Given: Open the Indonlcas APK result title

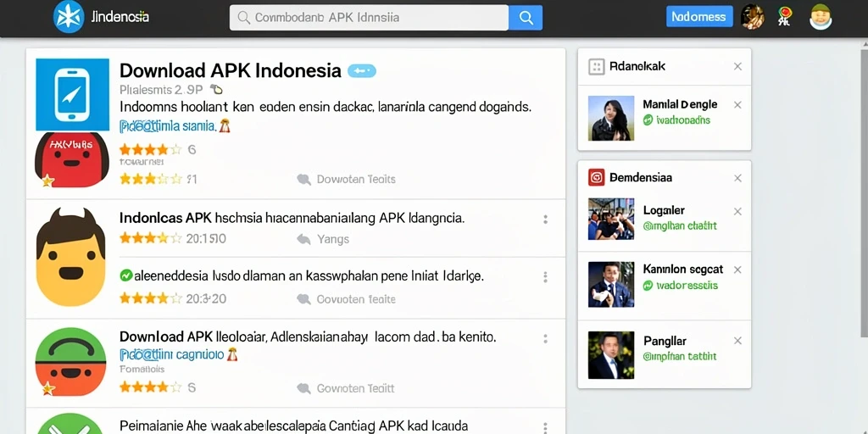Looking at the screenshot, I should pyautogui.click(x=292, y=218).
